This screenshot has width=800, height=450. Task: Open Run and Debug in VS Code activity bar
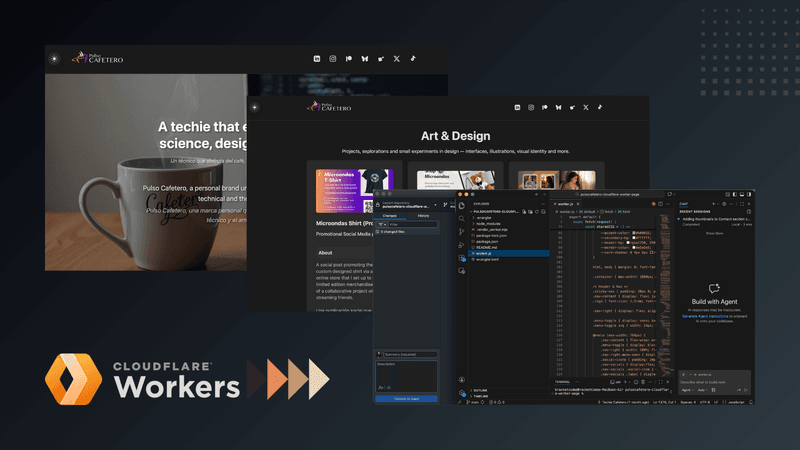pyautogui.click(x=462, y=245)
